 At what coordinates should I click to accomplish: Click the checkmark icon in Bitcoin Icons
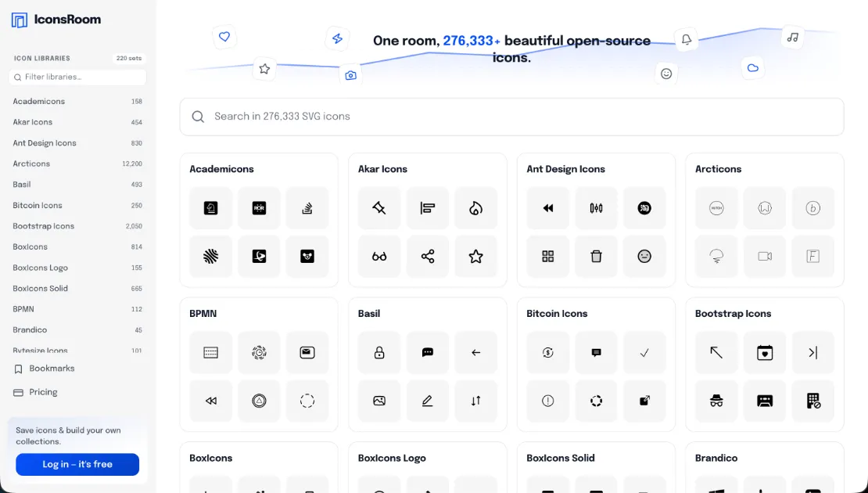coord(644,353)
